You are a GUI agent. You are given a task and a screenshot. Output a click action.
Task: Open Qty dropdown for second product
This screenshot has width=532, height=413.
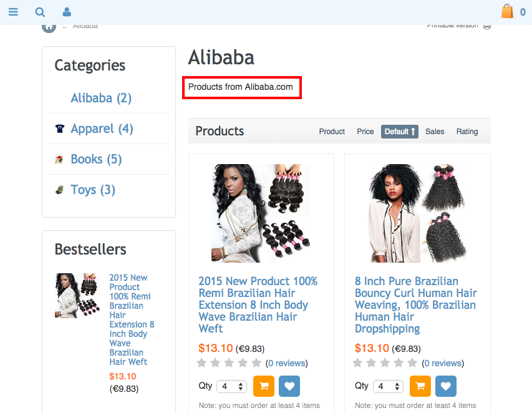(389, 387)
